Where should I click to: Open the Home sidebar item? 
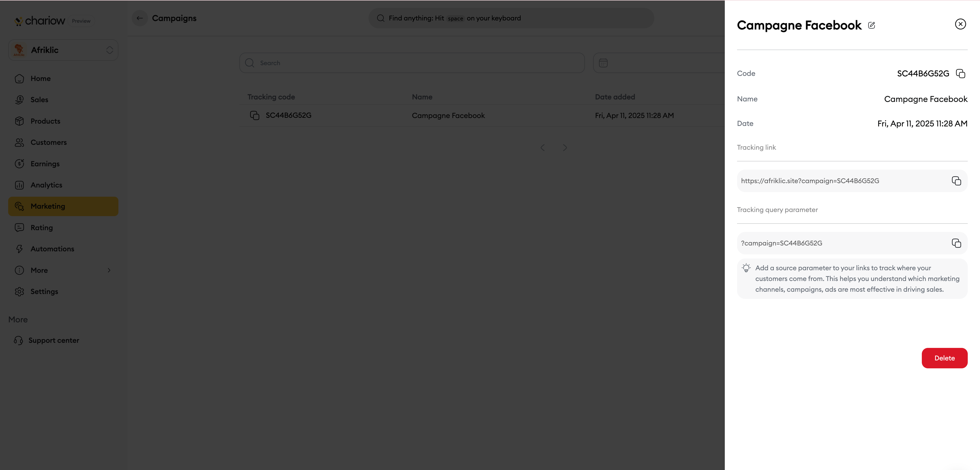tap(63, 78)
